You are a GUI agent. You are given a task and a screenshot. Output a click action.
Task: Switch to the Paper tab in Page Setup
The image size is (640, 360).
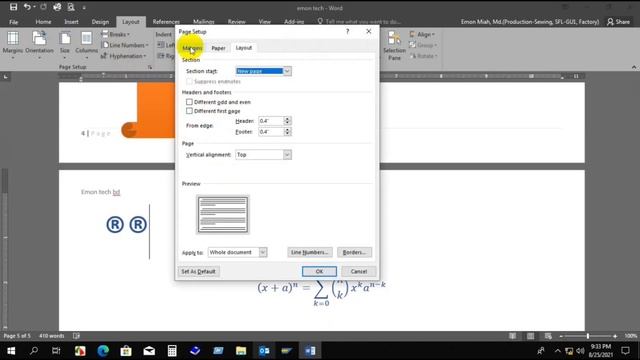click(x=218, y=48)
